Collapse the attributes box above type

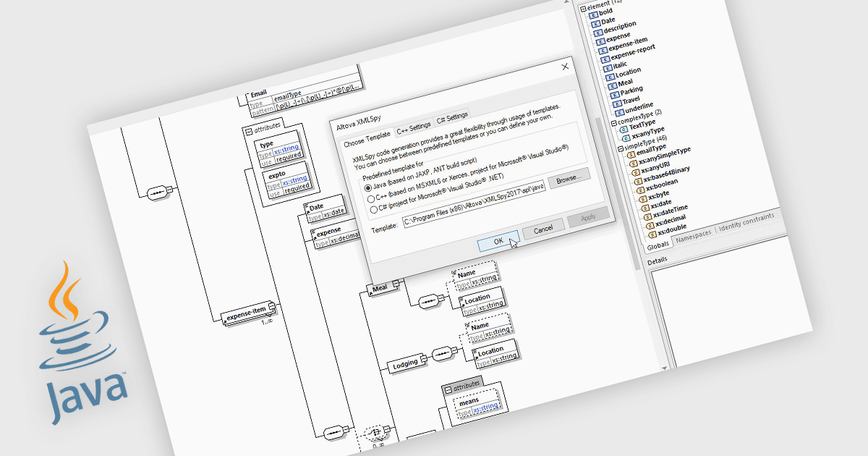[250, 132]
